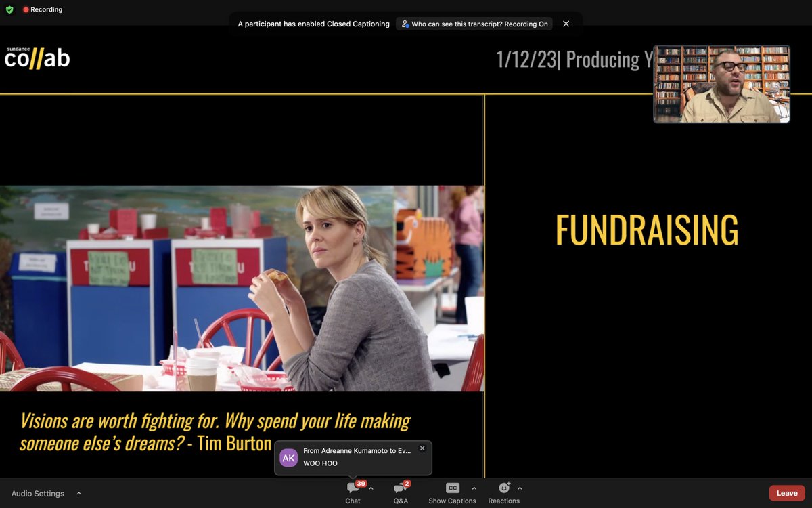
Task: Click the green encryption shield icon
Action: (x=9, y=9)
